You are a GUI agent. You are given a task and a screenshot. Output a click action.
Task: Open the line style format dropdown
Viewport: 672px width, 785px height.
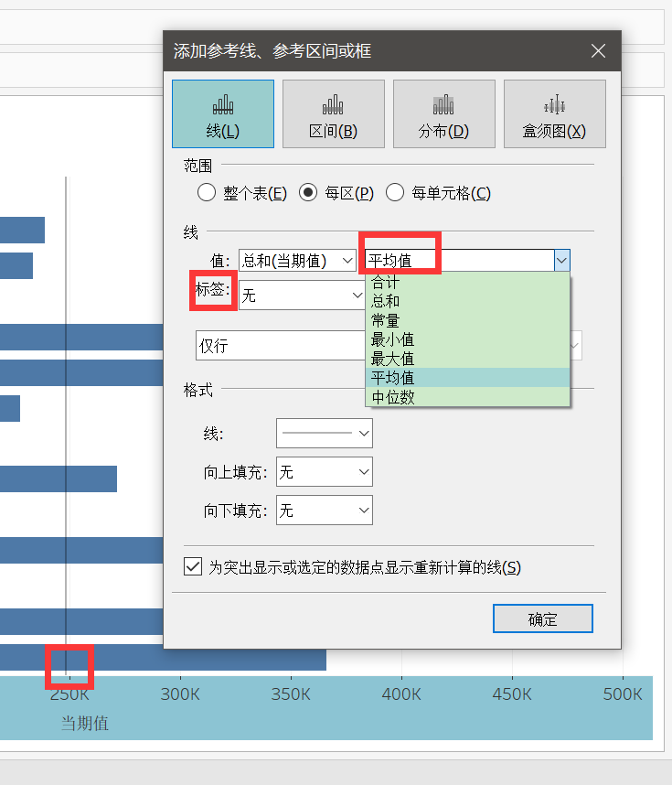pos(325,433)
